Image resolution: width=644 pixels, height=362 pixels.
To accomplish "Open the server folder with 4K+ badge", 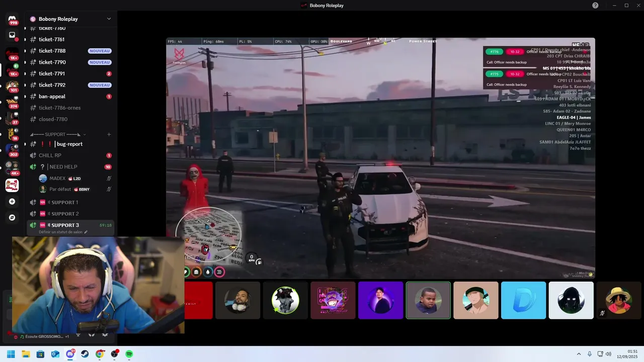I will pos(12,168).
